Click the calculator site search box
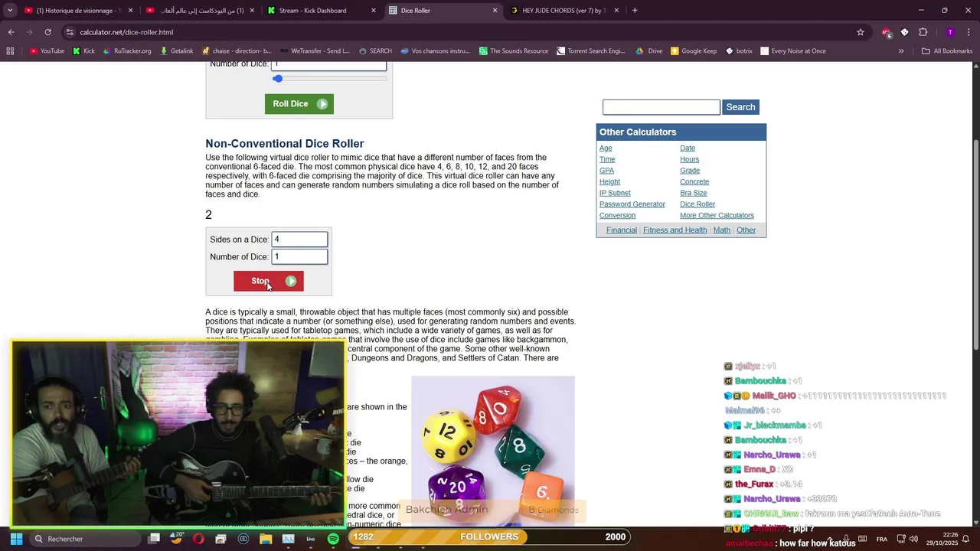Viewport: 980px width, 551px height. pyautogui.click(x=661, y=107)
